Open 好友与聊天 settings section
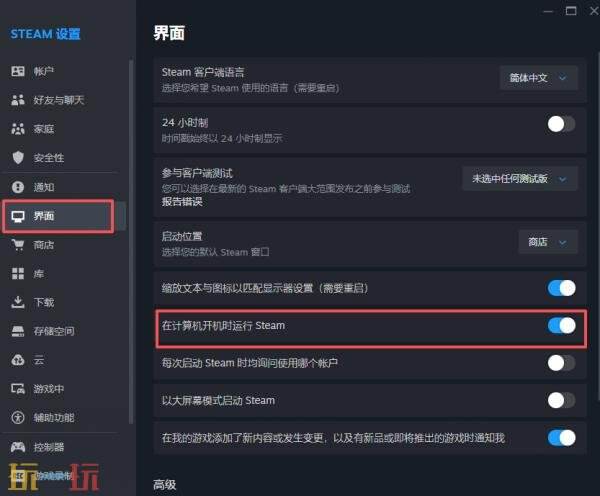The height and width of the screenshot is (496, 600). (x=64, y=100)
